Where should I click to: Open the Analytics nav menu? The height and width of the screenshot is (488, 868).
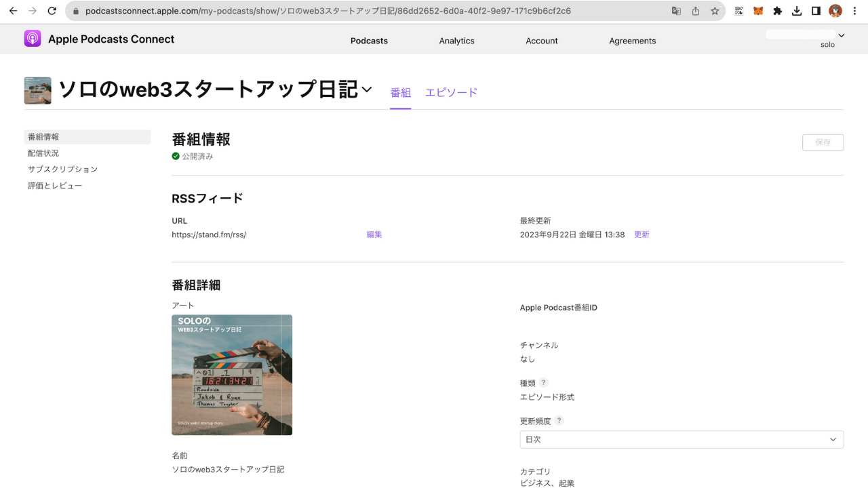(456, 41)
